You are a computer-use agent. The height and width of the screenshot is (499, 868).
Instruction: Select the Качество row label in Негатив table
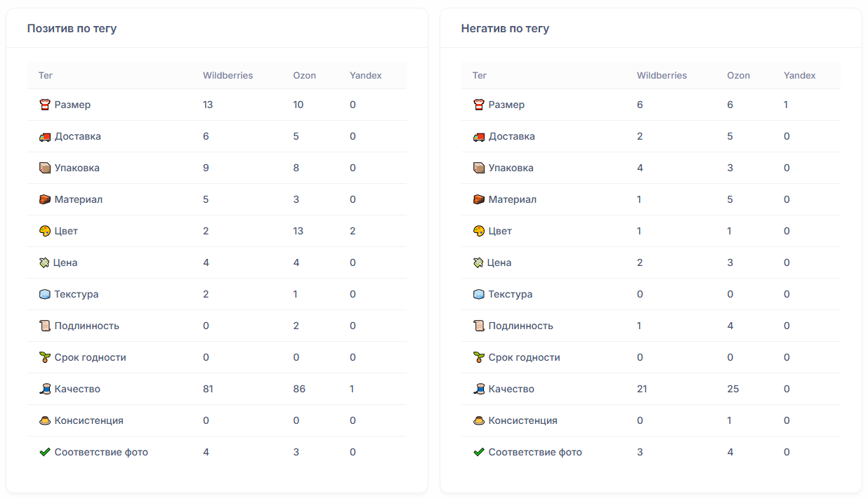click(511, 390)
